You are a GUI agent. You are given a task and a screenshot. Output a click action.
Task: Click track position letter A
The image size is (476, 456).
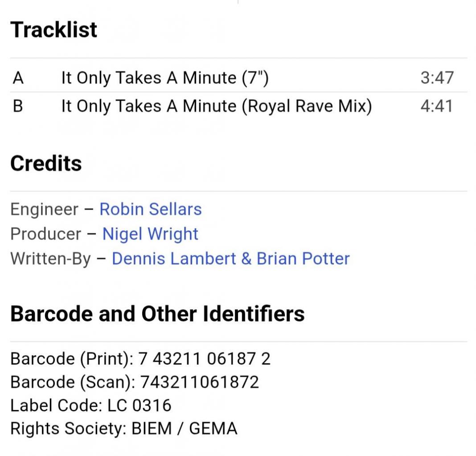click(x=18, y=78)
